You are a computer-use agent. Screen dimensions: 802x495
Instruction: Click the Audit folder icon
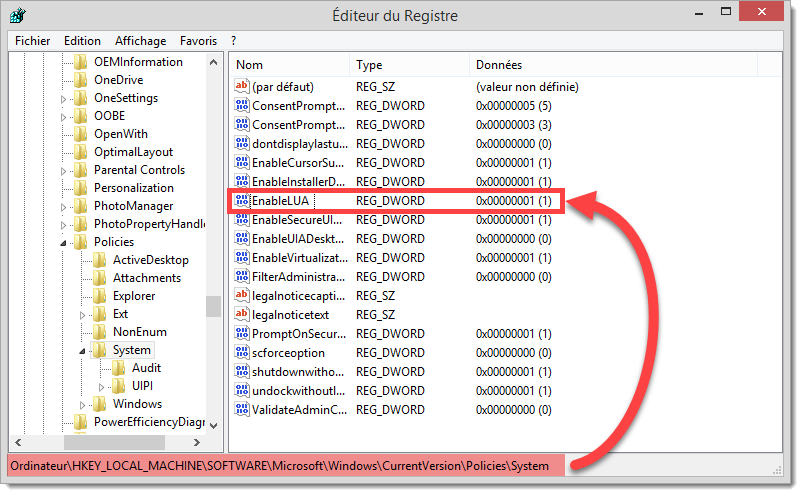tap(119, 368)
